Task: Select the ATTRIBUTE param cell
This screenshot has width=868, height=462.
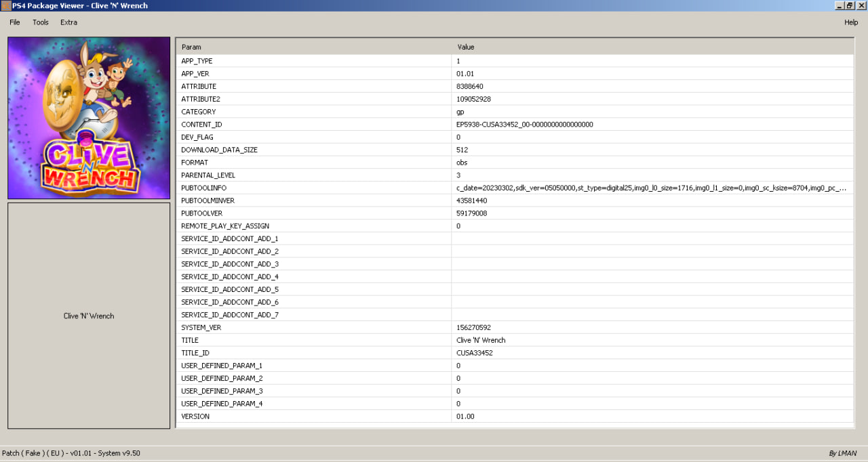Action: (x=314, y=87)
